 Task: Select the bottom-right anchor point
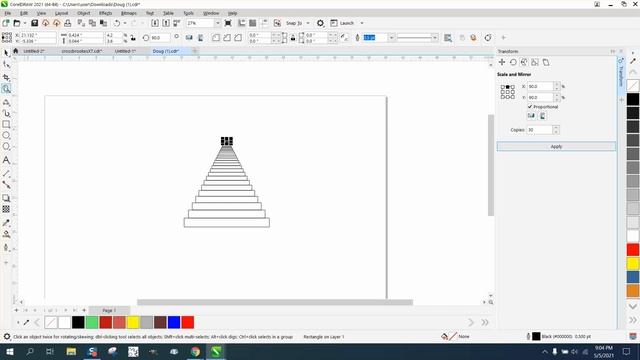(513, 97)
